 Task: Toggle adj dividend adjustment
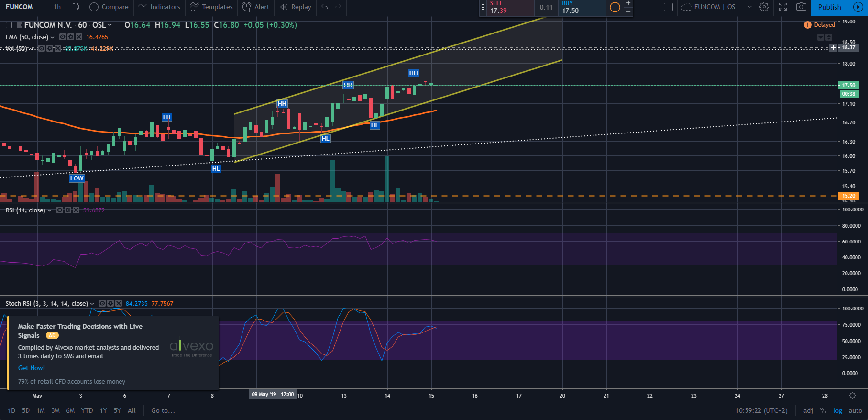[x=808, y=410]
